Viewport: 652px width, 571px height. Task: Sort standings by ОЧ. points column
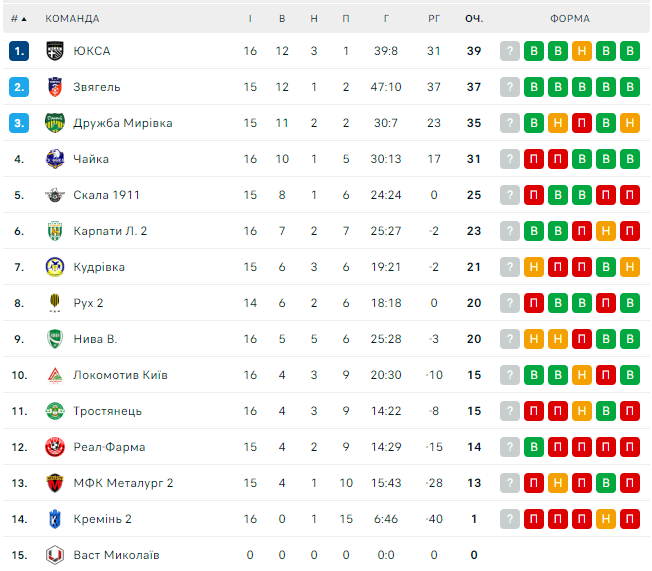point(474,18)
